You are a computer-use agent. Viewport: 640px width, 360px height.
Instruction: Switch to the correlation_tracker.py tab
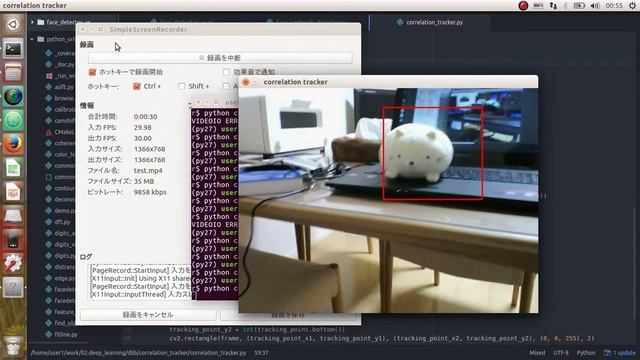pos(430,22)
